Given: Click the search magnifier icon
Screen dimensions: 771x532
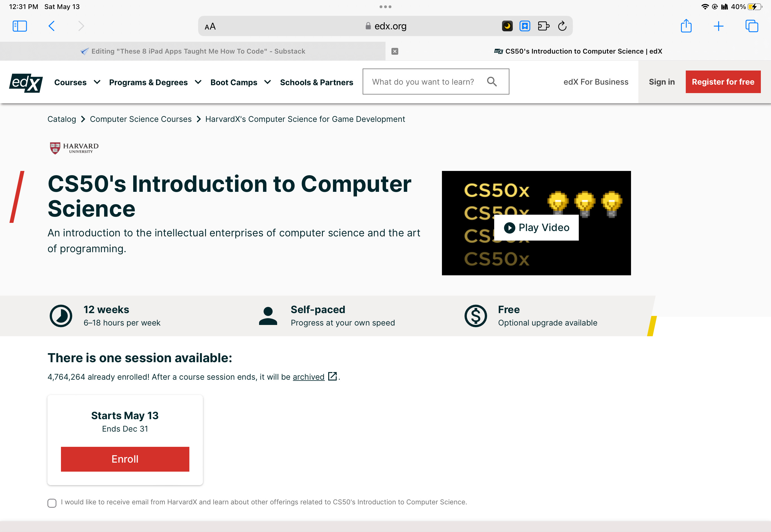Looking at the screenshot, I should pos(492,82).
